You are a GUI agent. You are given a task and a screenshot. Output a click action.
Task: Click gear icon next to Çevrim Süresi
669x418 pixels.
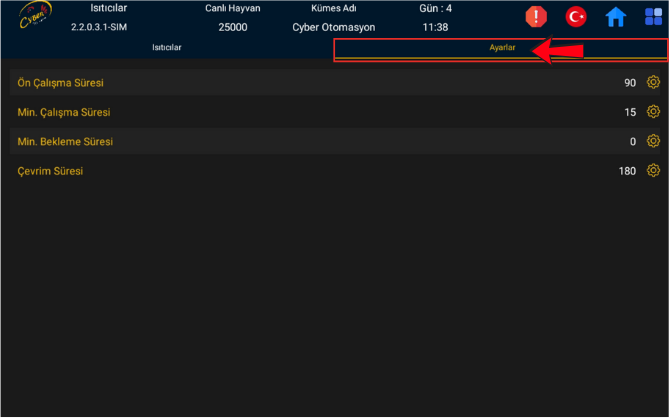point(653,171)
